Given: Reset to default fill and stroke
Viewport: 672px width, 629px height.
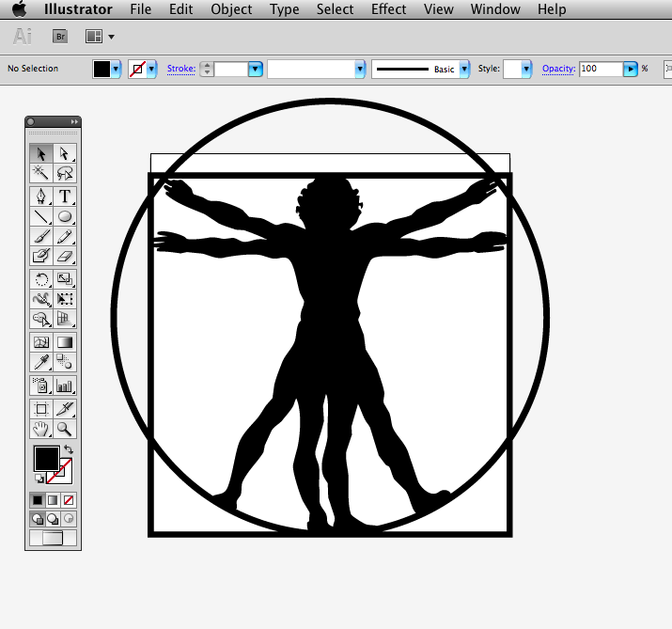Looking at the screenshot, I should (x=39, y=479).
